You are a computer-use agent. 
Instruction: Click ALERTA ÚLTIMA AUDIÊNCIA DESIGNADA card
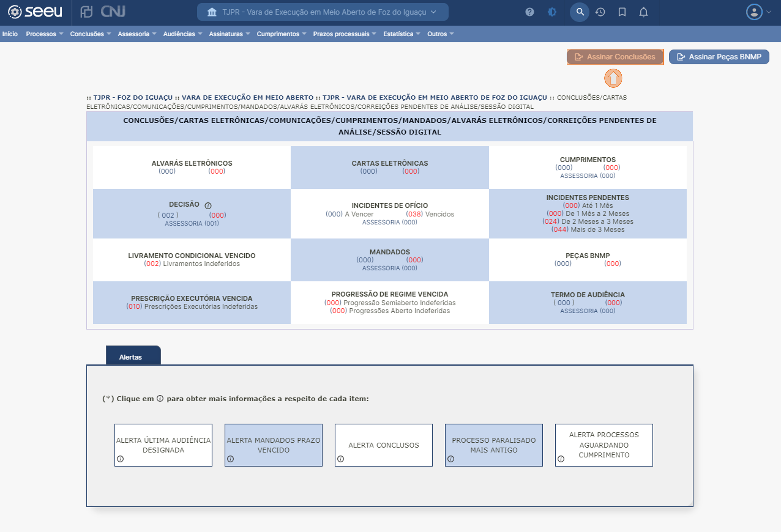pos(163,445)
